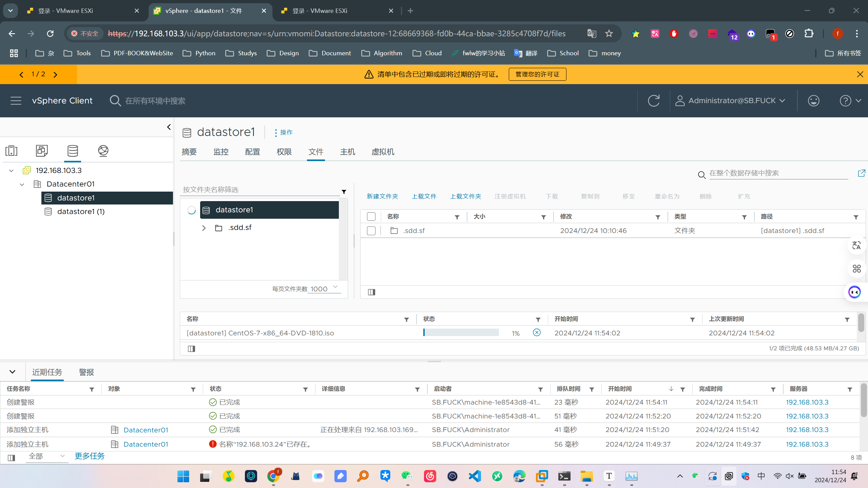Filter the 大小 column in file table
868x488 pixels.
543,217
